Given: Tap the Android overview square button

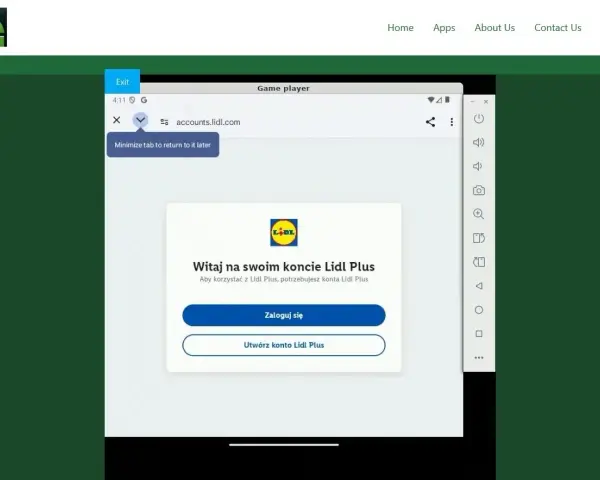Looking at the screenshot, I should [x=479, y=334].
